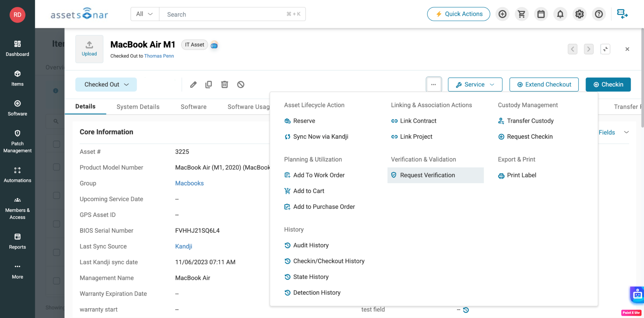Go to previous asset arrow
644x318 pixels.
click(x=573, y=49)
